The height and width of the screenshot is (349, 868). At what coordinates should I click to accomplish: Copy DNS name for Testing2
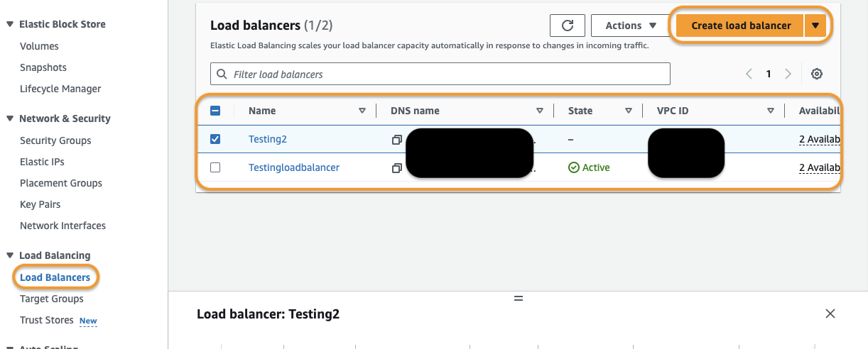pyautogui.click(x=397, y=140)
